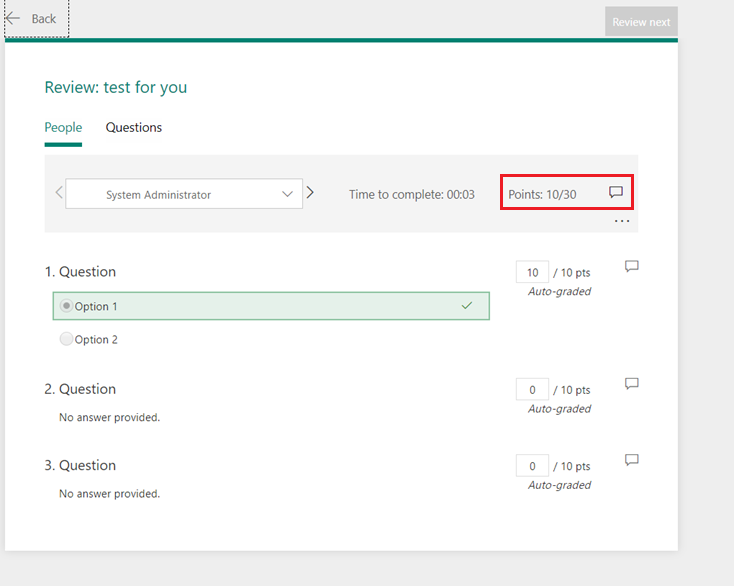Click the '1. Question' title
The image size is (734, 586).
pyautogui.click(x=80, y=271)
